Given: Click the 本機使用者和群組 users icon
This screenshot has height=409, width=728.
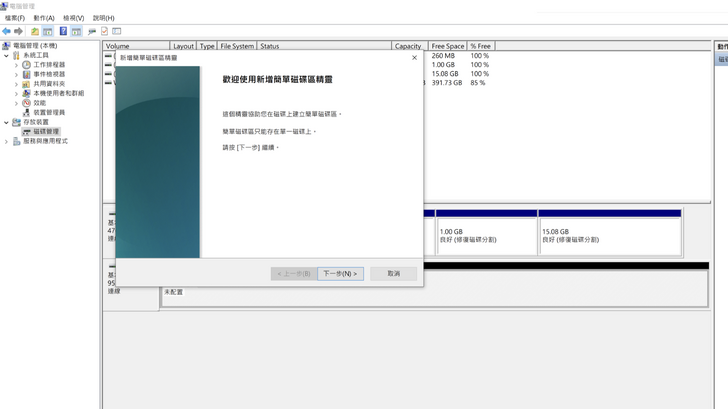Looking at the screenshot, I should [26, 93].
